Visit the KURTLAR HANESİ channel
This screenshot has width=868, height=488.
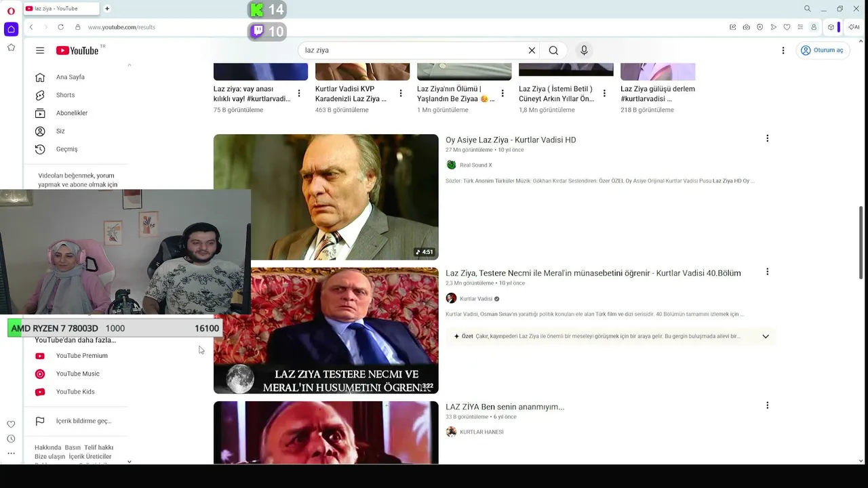(x=481, y=432)
